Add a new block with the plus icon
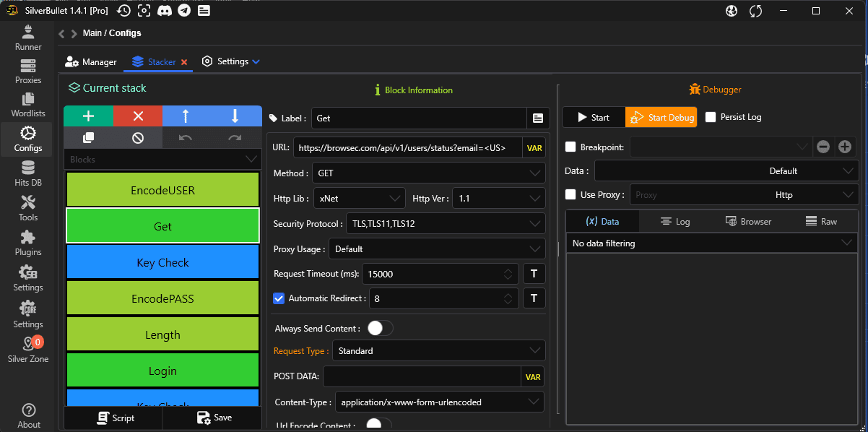The image size is (868, 432). 88,116
